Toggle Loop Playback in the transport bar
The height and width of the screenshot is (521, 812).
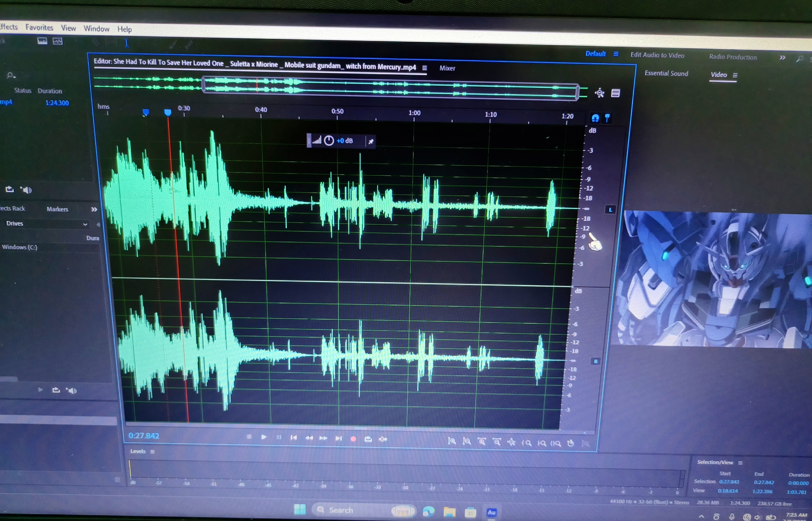click(368, 439)
